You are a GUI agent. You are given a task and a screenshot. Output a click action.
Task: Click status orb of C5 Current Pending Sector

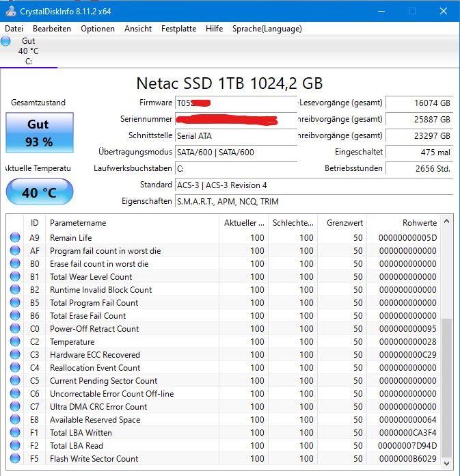pos(15,380)
